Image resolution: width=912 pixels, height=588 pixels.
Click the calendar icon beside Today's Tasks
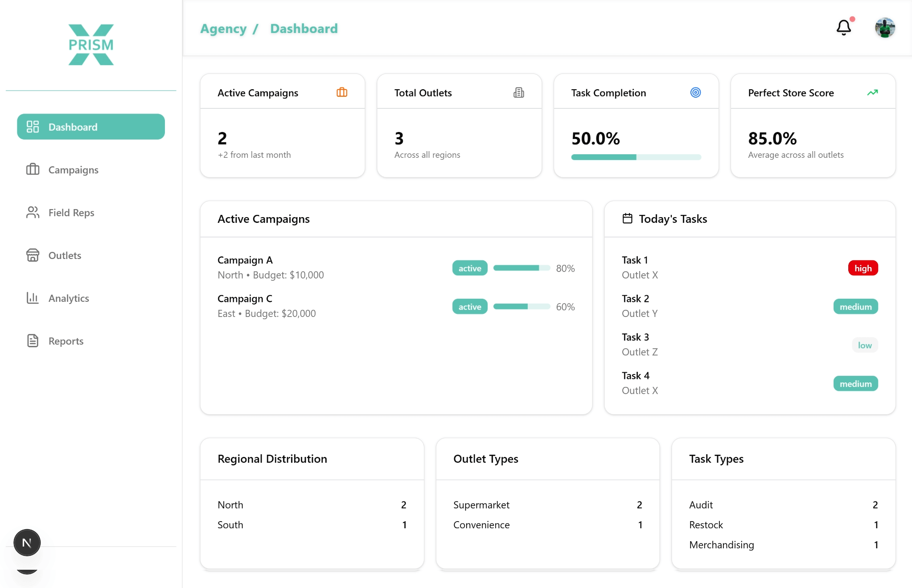[x=627, y=218]
